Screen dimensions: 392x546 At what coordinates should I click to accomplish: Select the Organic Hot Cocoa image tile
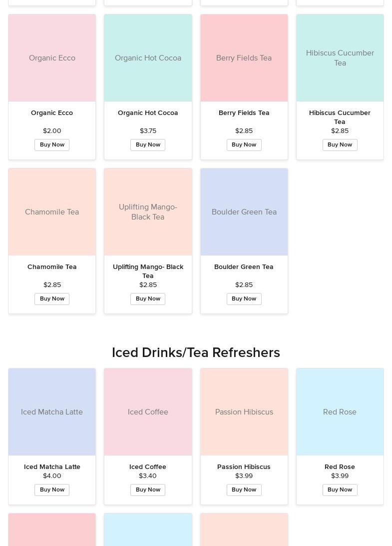(148, 58)
